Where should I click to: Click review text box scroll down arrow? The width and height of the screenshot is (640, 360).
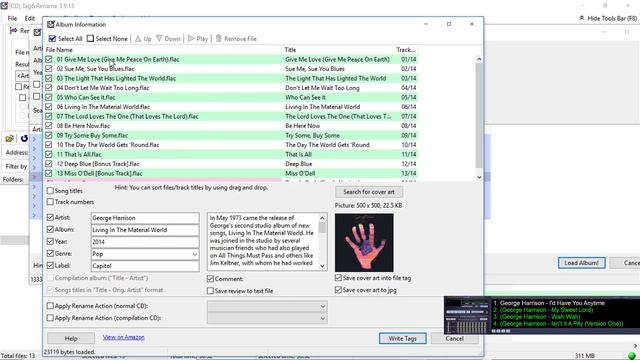tap(322, 266)
